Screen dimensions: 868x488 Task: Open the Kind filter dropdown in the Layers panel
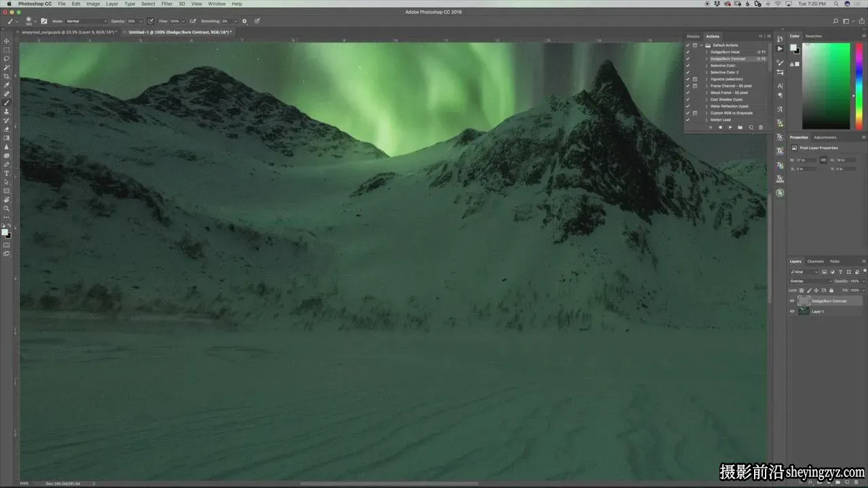[804, 272]
